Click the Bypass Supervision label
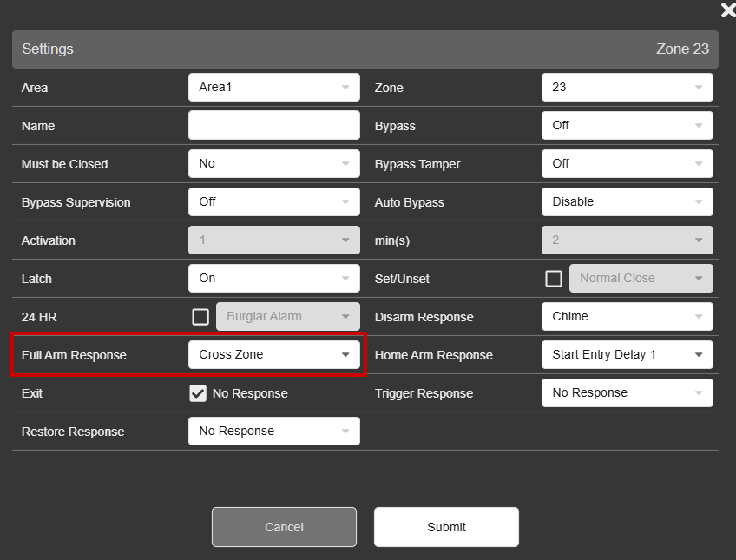This screenshot has height=560, width=736. pos(76,203)
